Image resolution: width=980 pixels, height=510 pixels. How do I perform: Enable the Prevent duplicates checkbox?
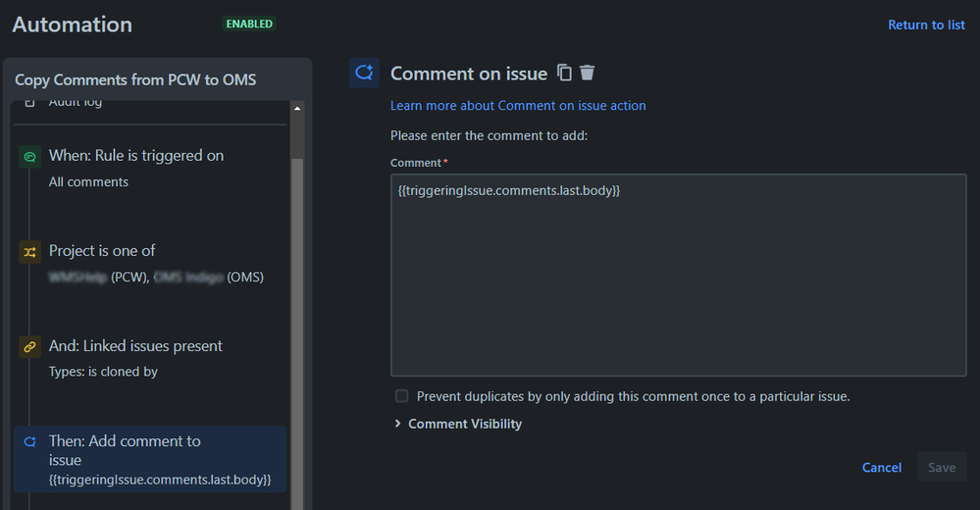click(x=402, y=396)
